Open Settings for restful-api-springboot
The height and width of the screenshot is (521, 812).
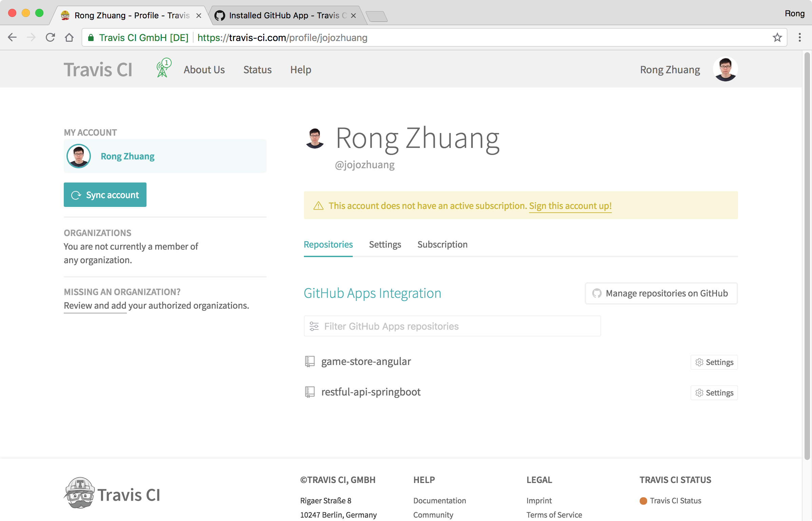pyautogui.click(x=714, y=393)
